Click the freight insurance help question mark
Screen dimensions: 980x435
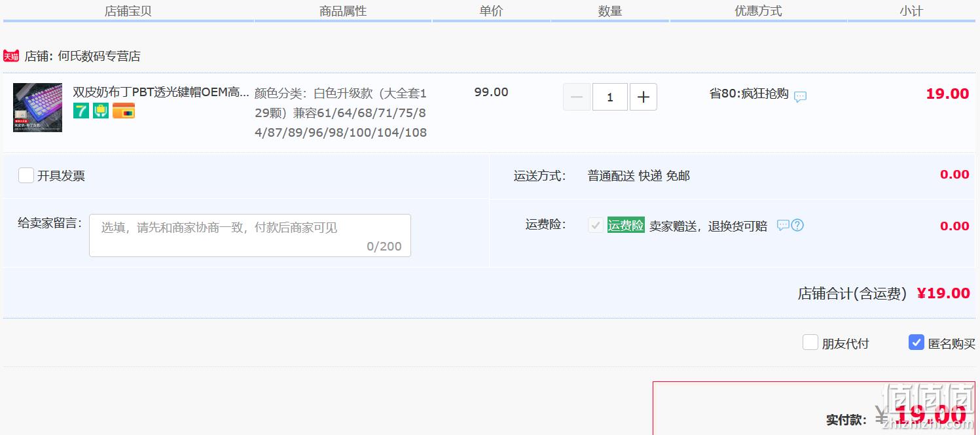click(797, 225)
